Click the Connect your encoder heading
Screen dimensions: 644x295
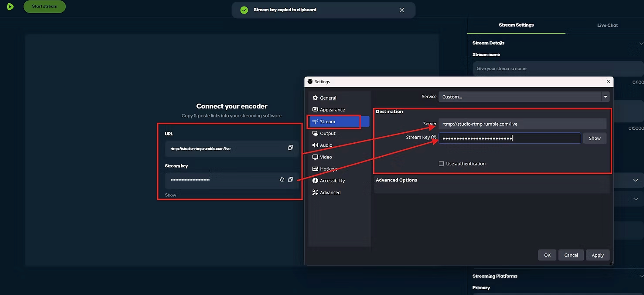point(232,106)
